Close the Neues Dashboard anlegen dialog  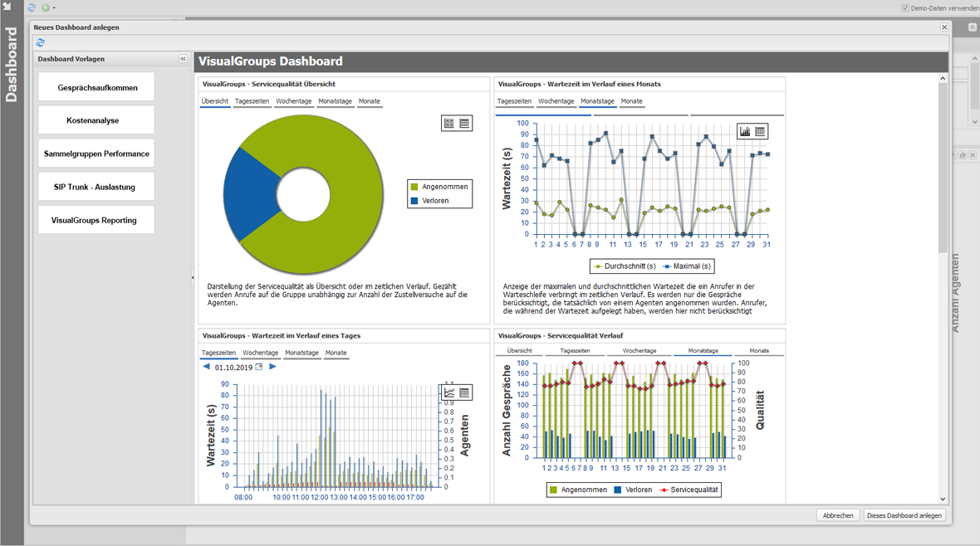click(944, 27)
